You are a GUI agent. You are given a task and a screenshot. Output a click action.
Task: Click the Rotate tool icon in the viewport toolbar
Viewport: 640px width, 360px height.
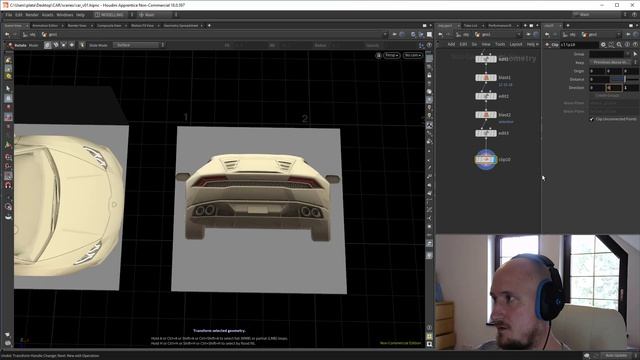click(x=10, y=45)
